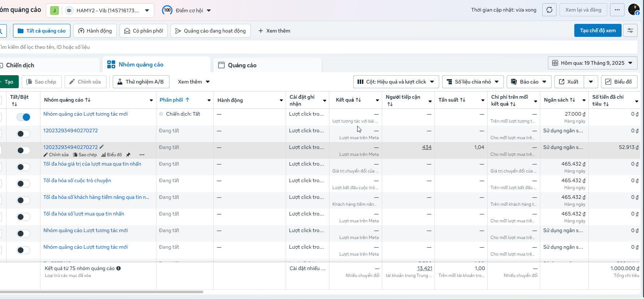Click the pin icon in hovered row
Viewport: 644px width, 299px height.
click(x=128, y=155)
